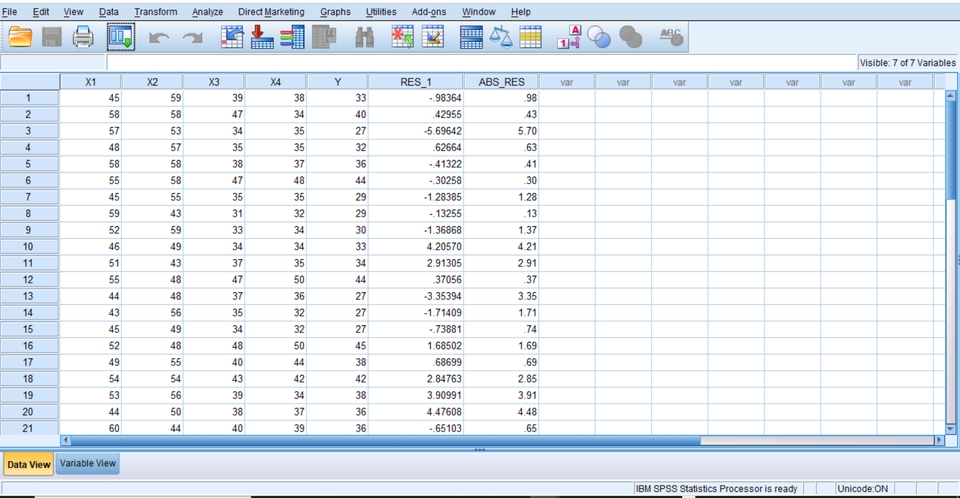Select the ABS_RES column header
Screen dimensions: 960x498
(x=501, y=82)
